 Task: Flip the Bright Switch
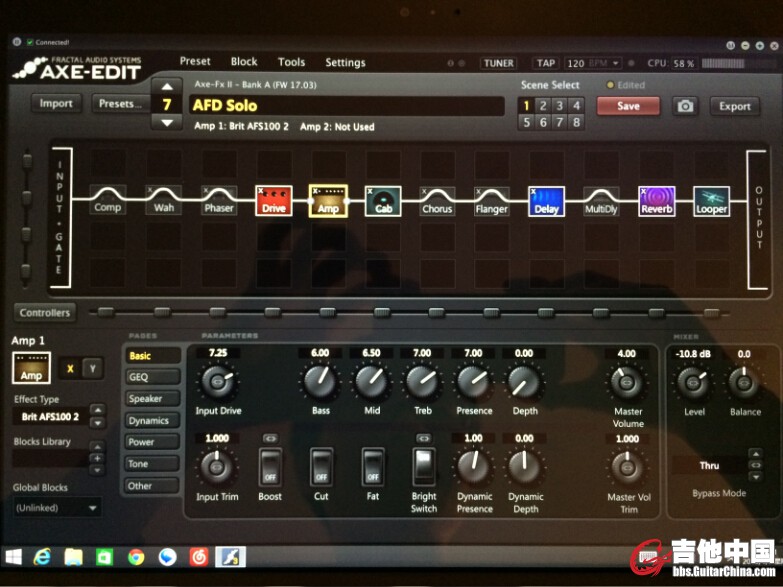click(424, 465)
